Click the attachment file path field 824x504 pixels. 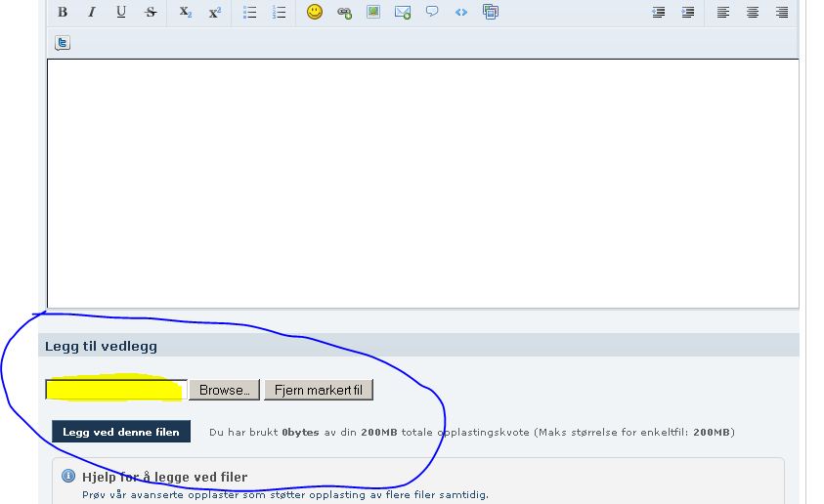point(116,390)
